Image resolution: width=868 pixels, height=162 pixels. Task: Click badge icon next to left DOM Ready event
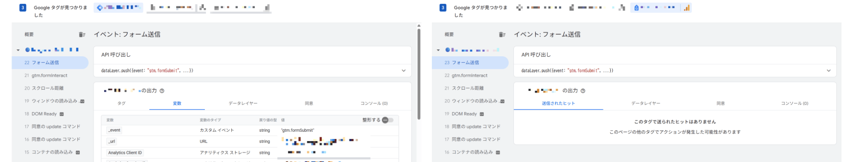pyautogui.click(x=62, y=114)
